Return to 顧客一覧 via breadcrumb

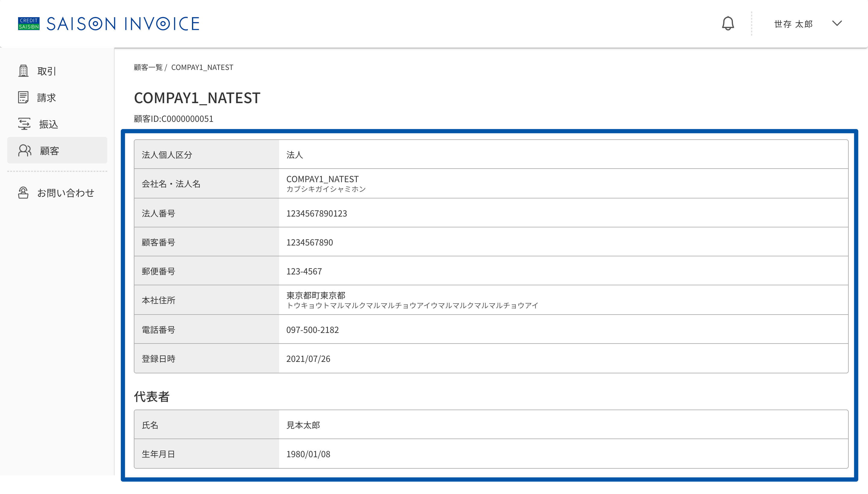click(x=148, y=67)
